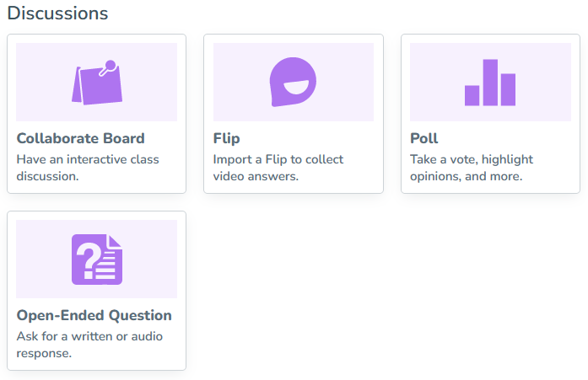Add an Open-Ended Question activity card
Screen dimensions: 588x380
coord(96,291)
